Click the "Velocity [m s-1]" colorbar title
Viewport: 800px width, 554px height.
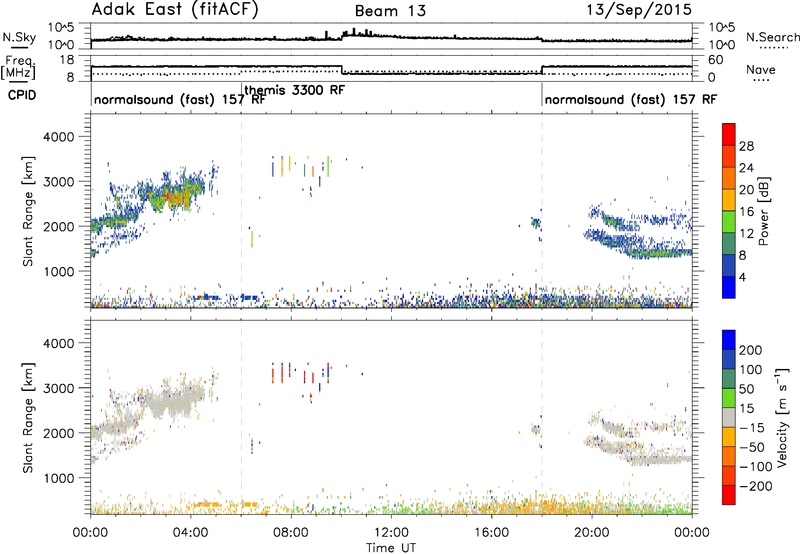pos(782,418)
